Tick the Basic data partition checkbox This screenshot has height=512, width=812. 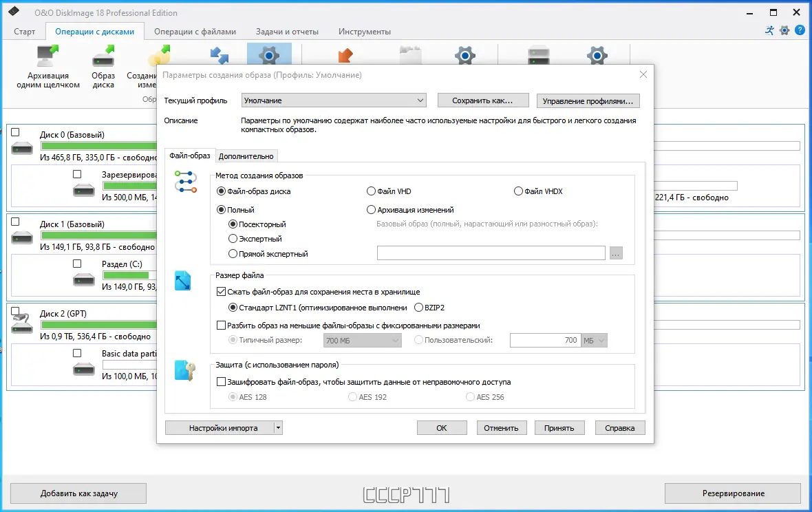(77, 353)
